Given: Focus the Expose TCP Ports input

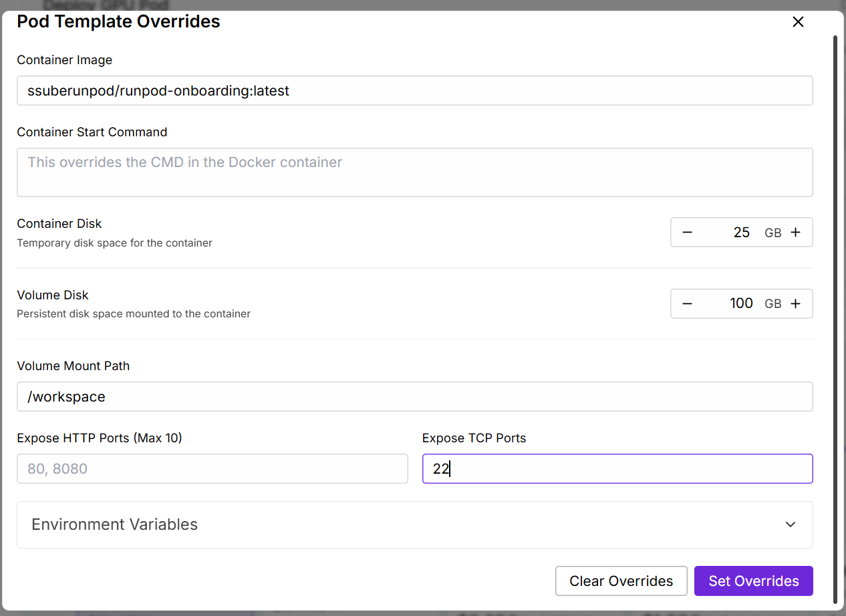Looking at the screenshot, I should point(617,469).
